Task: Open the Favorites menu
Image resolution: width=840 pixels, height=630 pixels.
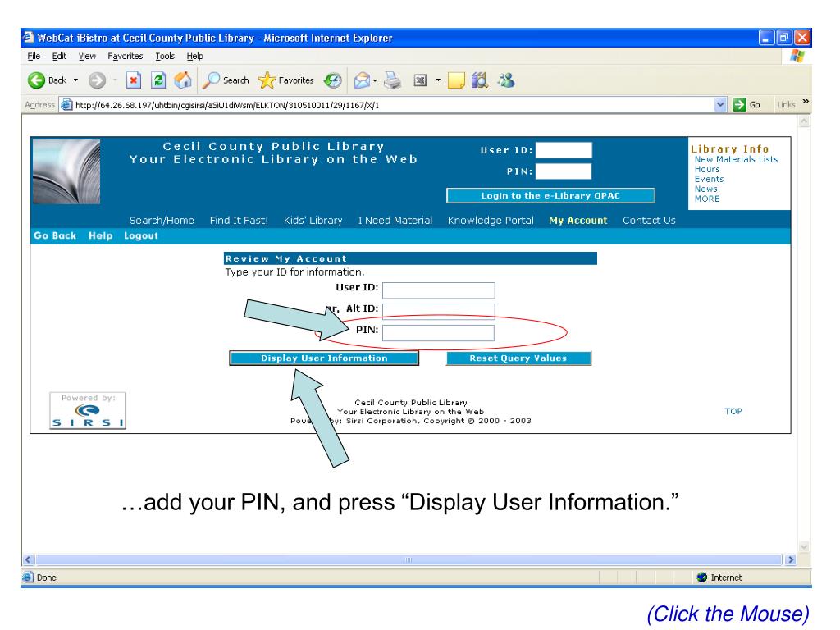Action: (x=126, y=56)
